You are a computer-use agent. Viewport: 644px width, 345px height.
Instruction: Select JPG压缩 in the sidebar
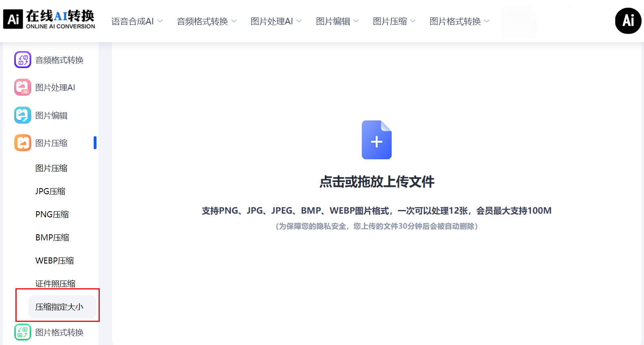[x=50, y=191]
